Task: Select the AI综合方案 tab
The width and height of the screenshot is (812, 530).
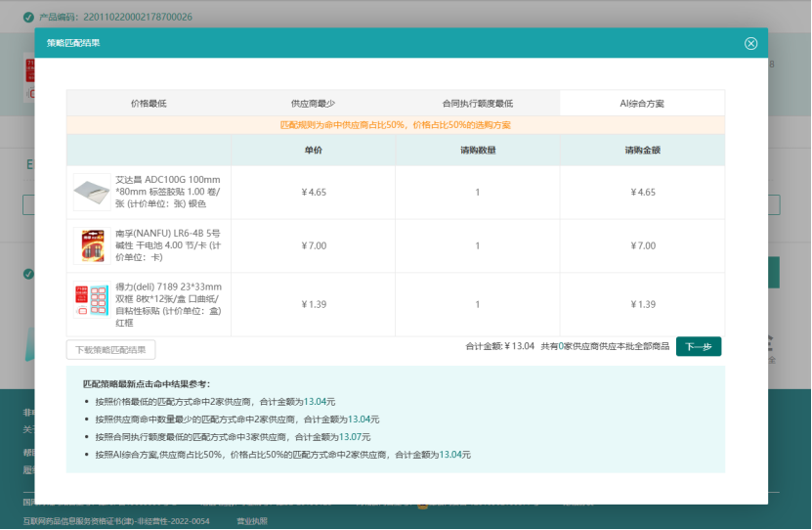Action: pyautogui.click(x=642, y=103)
